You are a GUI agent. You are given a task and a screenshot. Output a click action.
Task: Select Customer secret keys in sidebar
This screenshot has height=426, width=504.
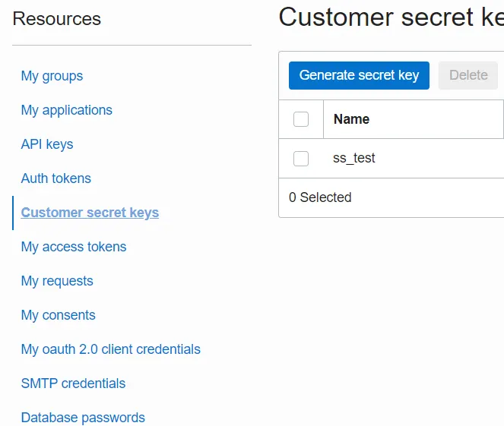coord(90,213)
